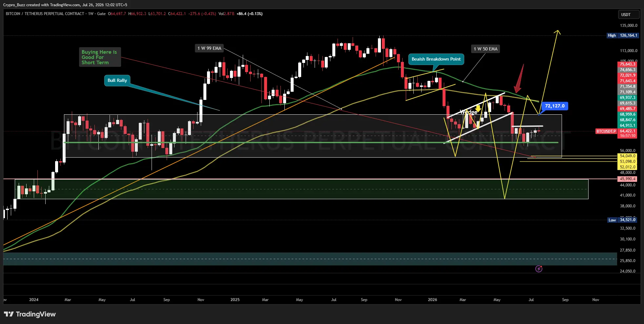Click the 68,847.6 price label
The height and width of the screenshot is (324, 644).
(x=627, y=120)
